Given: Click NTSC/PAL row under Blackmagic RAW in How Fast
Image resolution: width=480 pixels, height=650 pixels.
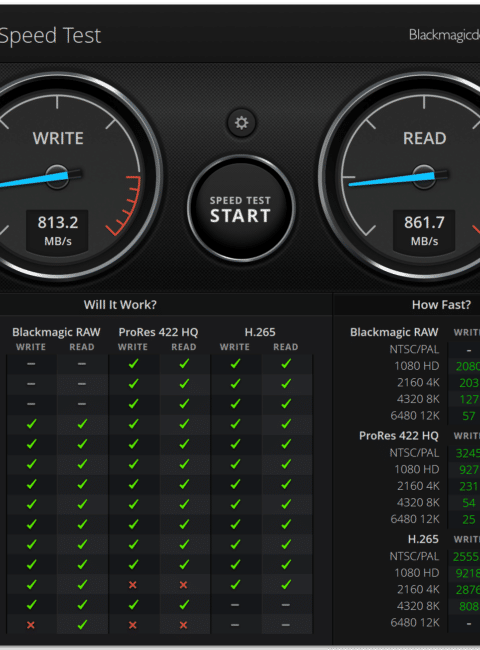Looking at the screenshot, I should coord(414,349).
